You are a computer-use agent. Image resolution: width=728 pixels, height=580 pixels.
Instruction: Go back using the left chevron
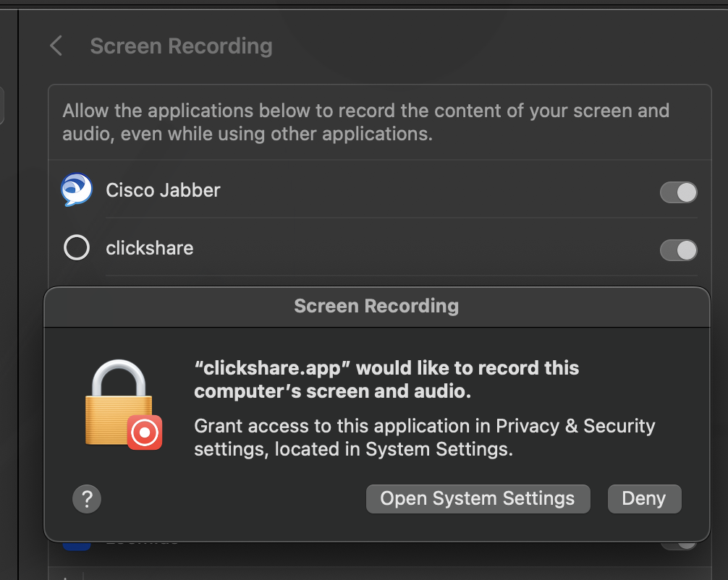[56, 46]
